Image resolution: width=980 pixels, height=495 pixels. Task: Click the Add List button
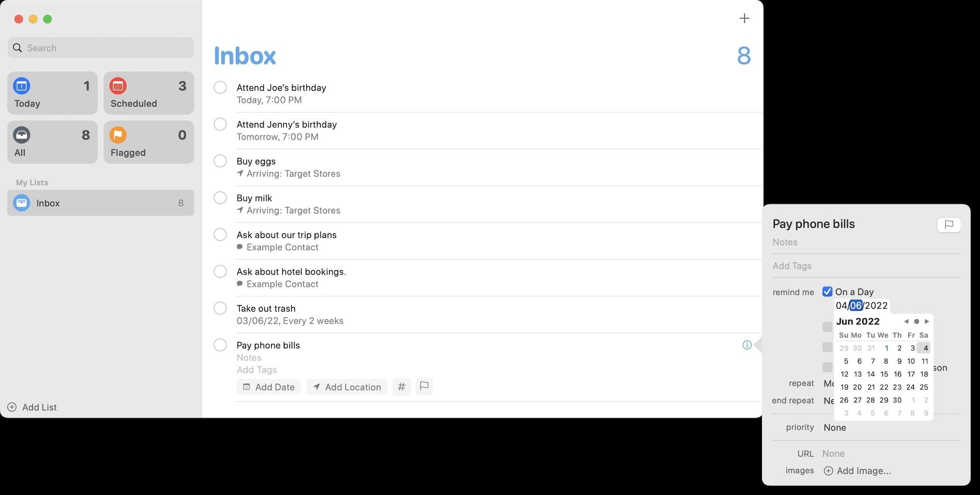31,407
